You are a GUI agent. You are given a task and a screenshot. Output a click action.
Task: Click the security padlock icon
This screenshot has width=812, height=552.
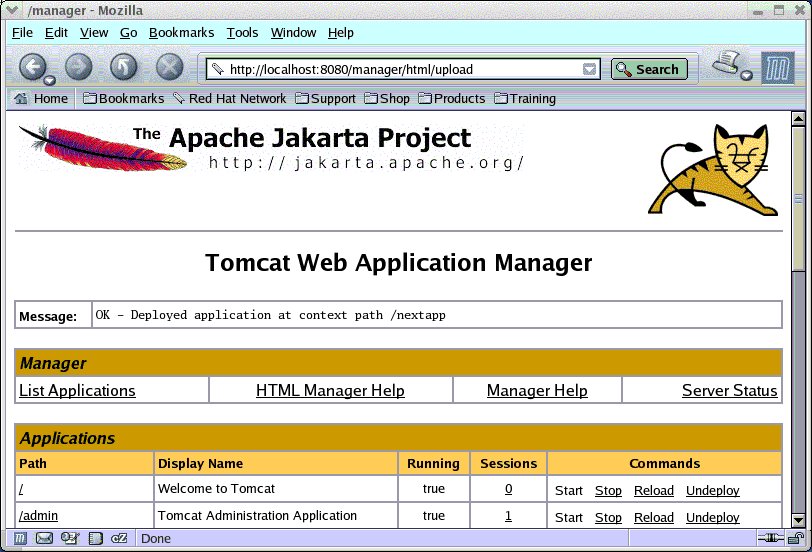coord(795,539)
